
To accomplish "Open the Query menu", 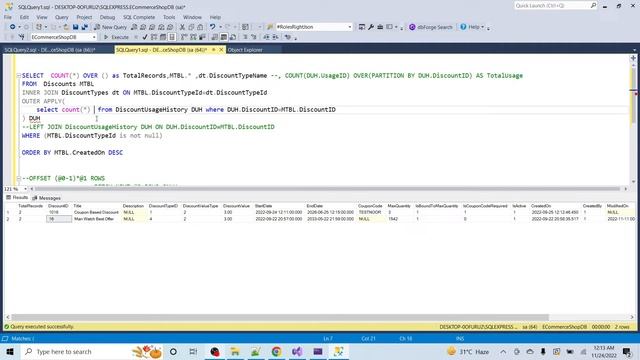I will click(62, 17).
